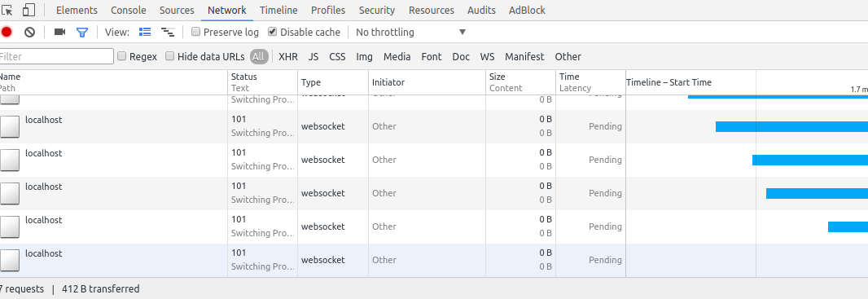The width and height of the screenshot is (868, 299).
Task: Filter requests by Manifest
Action: [x=524, y=56]
